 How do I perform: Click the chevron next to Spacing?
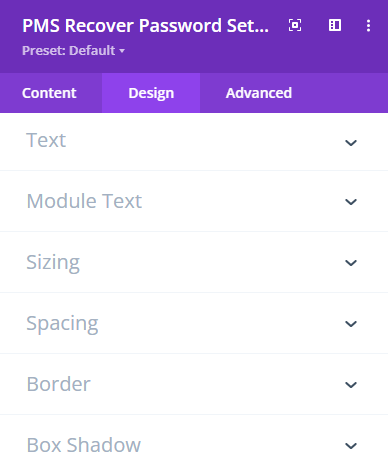351,324
